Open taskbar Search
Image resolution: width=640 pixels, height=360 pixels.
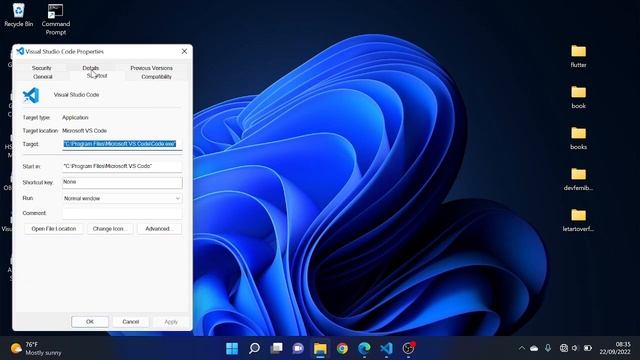point(254,348)
